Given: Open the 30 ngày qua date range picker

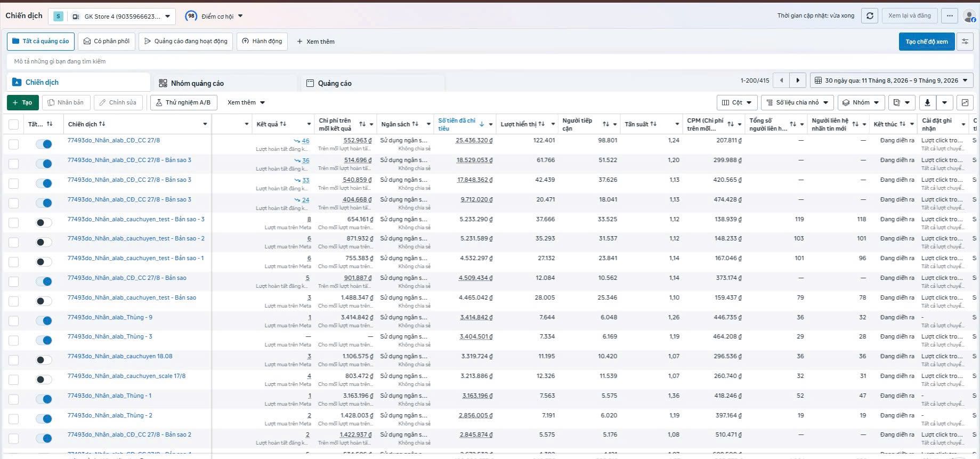Looking at the screenshot, I should pyautogui.click(x=892, y=80).
